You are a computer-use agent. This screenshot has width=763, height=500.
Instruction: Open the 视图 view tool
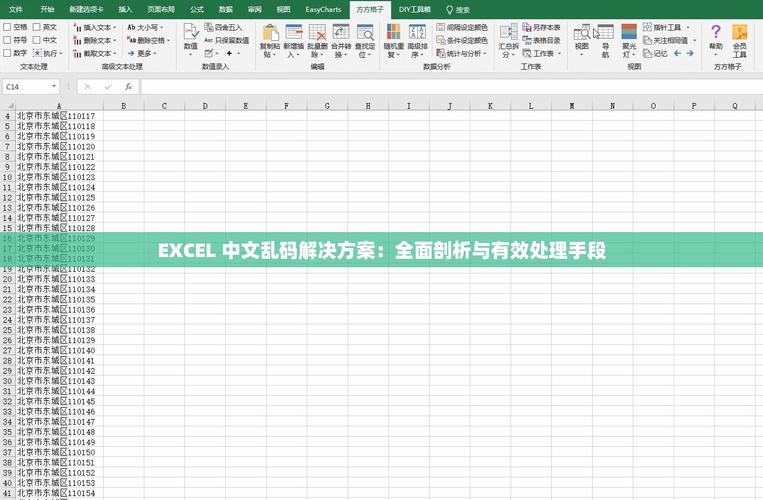click(581, 41)
